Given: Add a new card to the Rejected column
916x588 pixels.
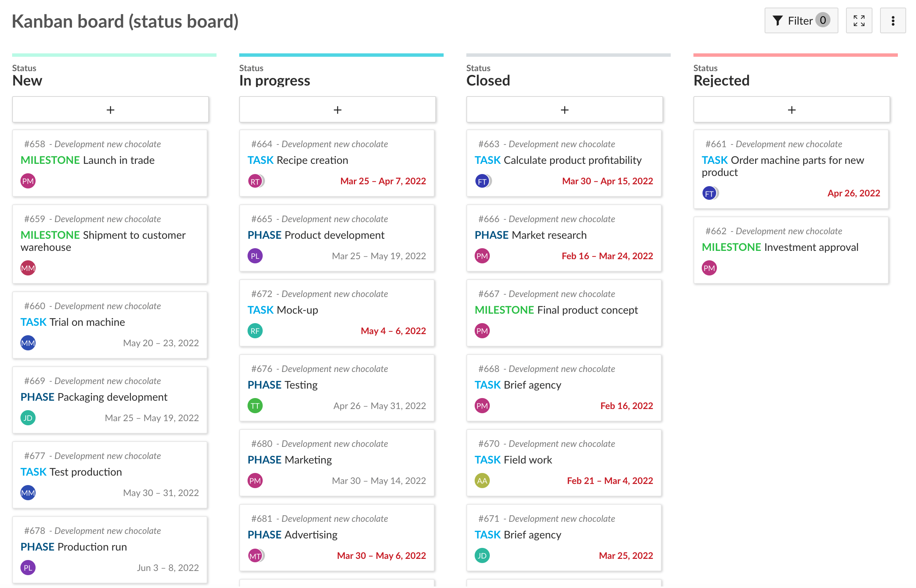Looking at the screenshot, I should click(x=791, y=110).
